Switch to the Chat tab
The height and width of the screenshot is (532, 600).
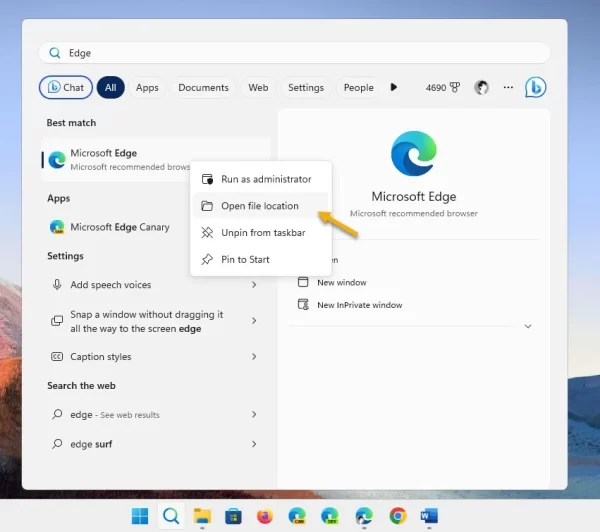66,87
